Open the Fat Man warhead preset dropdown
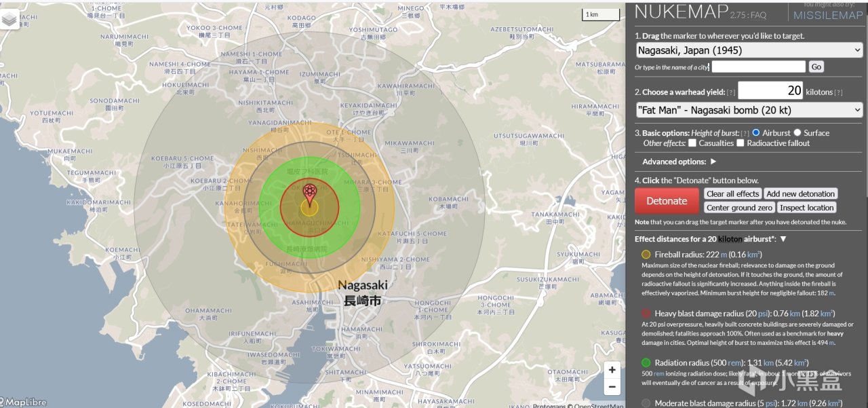This screenshot has height=408, width=868. pos(749,110)
